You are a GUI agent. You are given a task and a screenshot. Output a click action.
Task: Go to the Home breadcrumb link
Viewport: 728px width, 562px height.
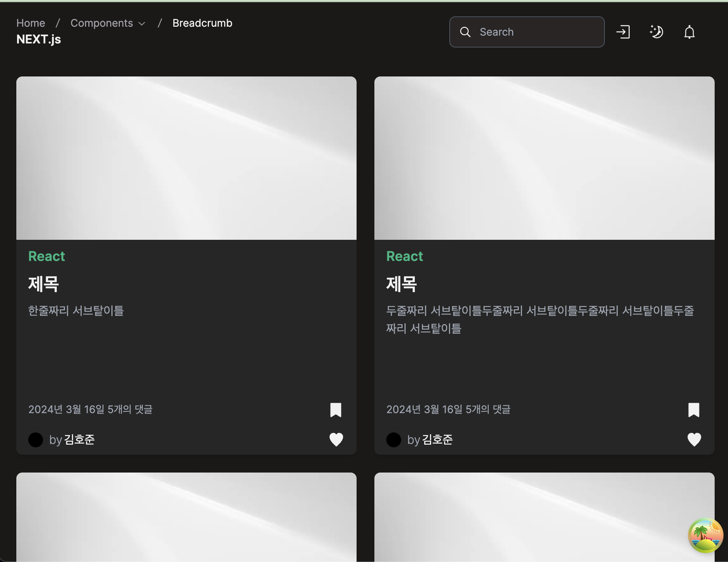click(x=31, y=23)
